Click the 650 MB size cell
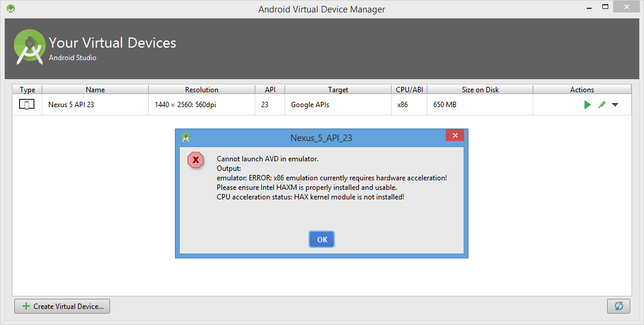The height and width of the screenshot is (325, 644). [x=480, y=105]
